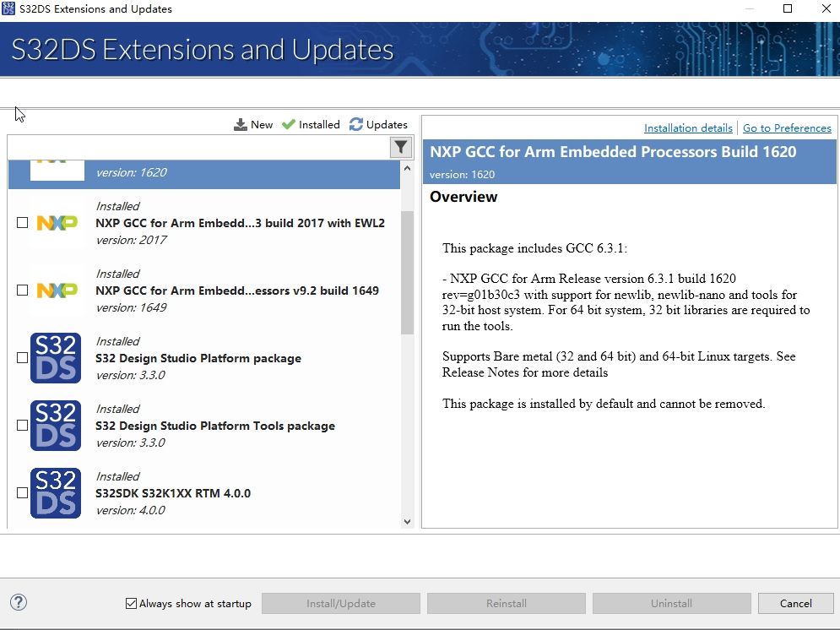This screenshot has height=630, width=840.
Task: Open the filter funnel icon
Action: click(401, 147)
